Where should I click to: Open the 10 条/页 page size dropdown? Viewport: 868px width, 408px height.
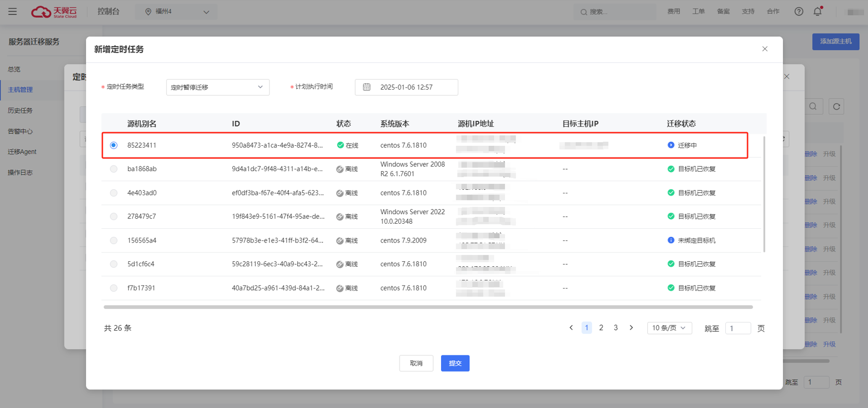669,328
